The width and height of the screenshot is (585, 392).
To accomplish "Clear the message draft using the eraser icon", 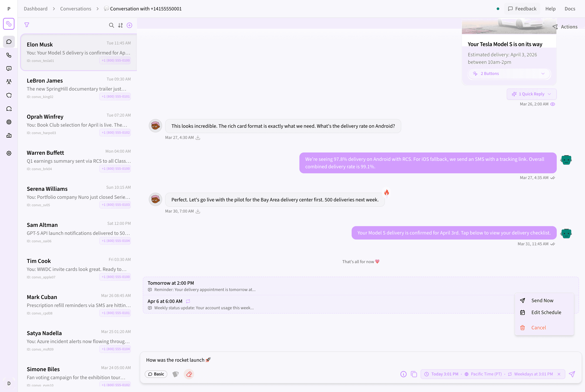I will (x=189, y=374).
